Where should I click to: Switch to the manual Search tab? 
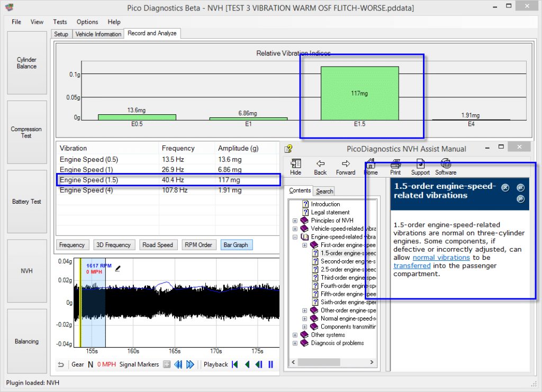324,192
